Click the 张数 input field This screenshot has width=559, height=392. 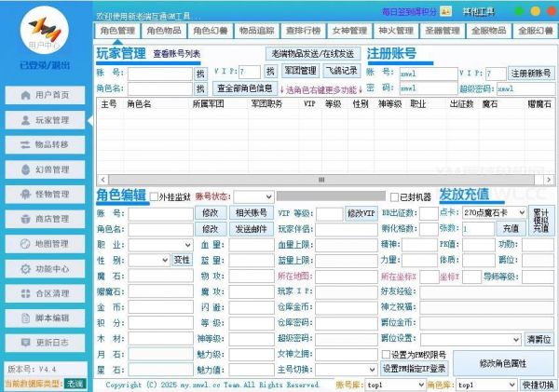click(478, 228)
